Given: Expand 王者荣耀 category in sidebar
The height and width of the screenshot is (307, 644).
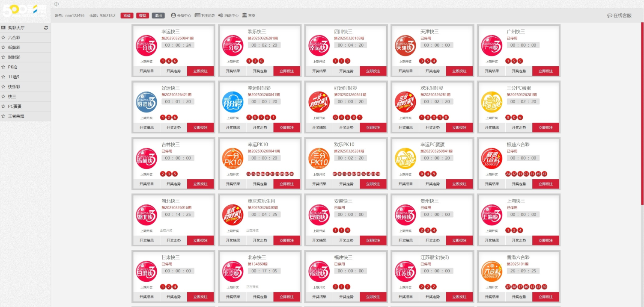Looking at the screenshot, I should coord(16,116).
